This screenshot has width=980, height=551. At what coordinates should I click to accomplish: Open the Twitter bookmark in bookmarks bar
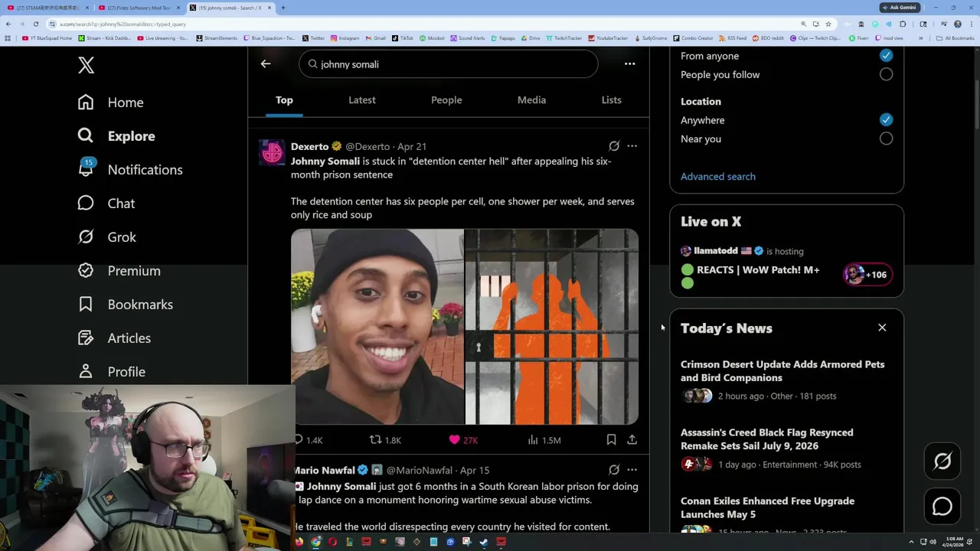[x=313, y=37]
